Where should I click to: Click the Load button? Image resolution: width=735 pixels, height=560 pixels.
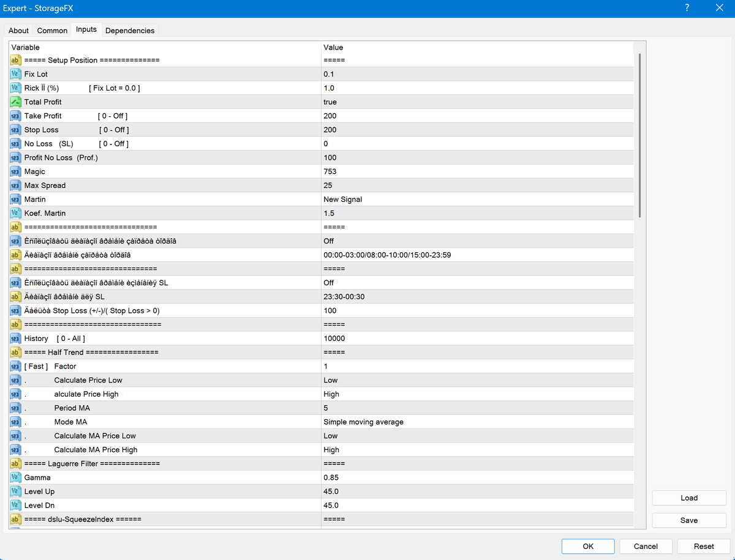pyautogui.click(x=689, y=498)
